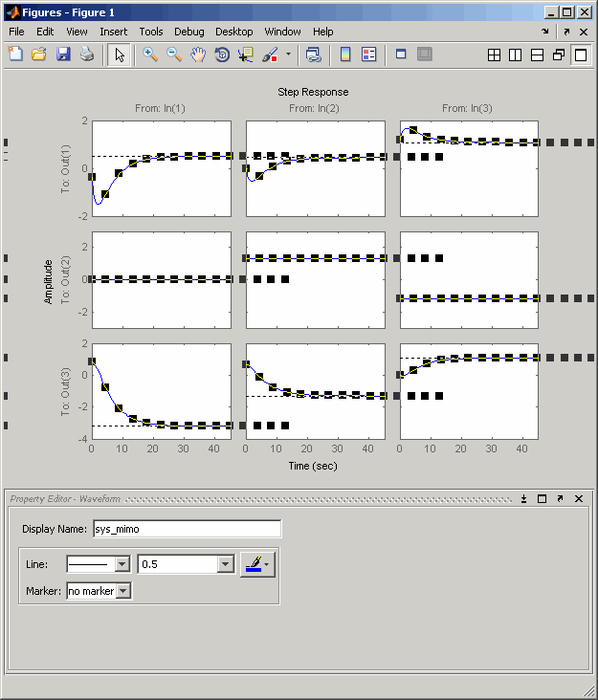Select the In(1) to Out(3) subplot

tap(162, 391)
